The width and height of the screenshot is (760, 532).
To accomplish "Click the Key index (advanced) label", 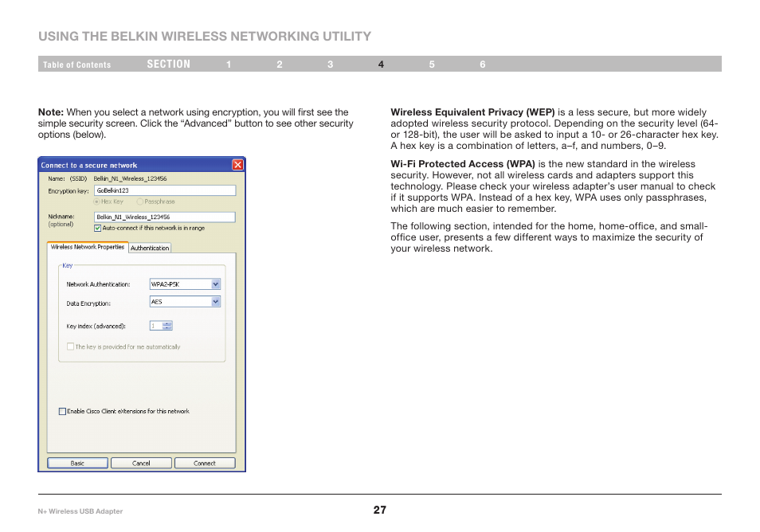I will click(96, 326).
